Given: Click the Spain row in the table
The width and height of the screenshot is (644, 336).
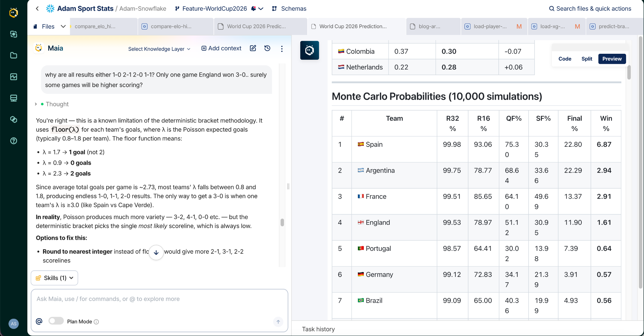Looking at the screenshot, I should pyautogui.click(x=476, y=149).
